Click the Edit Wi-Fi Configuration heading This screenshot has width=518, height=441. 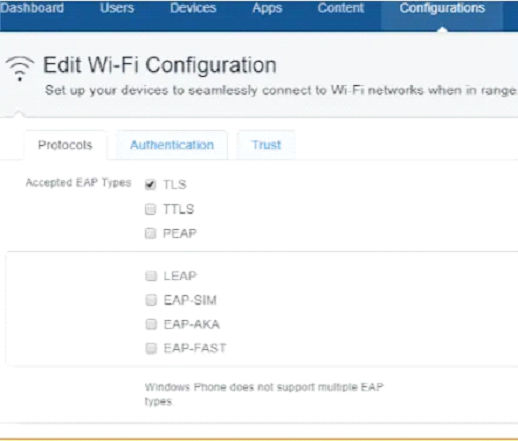[x=160, y=65]
